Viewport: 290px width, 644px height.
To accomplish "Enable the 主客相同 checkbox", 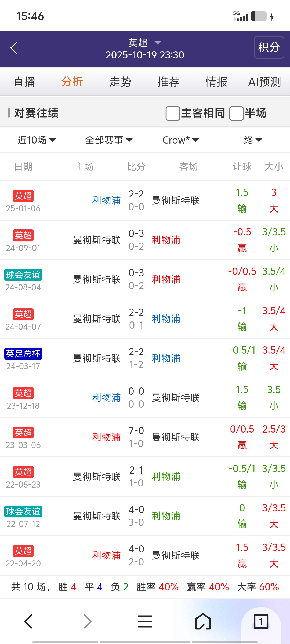I will [x=173, y=113].
